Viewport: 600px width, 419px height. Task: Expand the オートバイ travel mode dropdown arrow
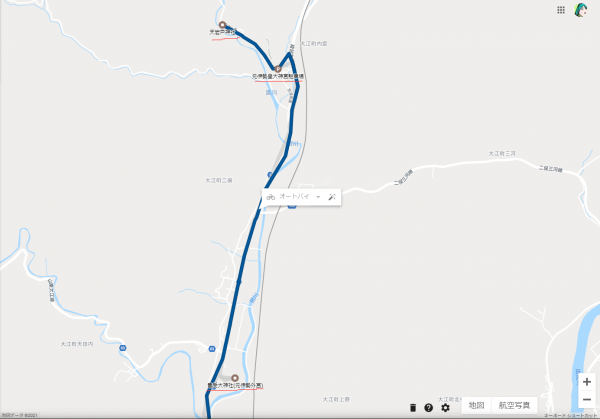318,197
